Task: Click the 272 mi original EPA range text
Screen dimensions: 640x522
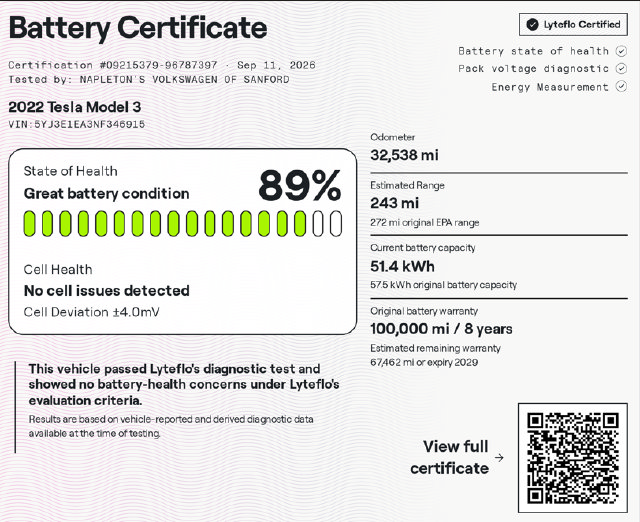Action: (x=425, y=223)
